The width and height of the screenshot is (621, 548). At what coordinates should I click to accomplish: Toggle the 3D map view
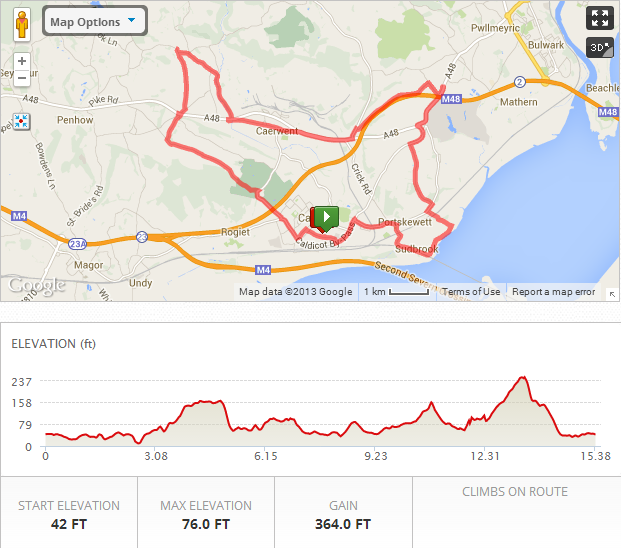(x=600, y=48)
